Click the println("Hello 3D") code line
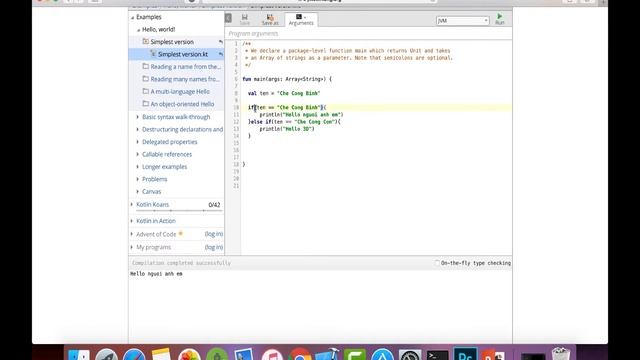 (x=287, y=129)
